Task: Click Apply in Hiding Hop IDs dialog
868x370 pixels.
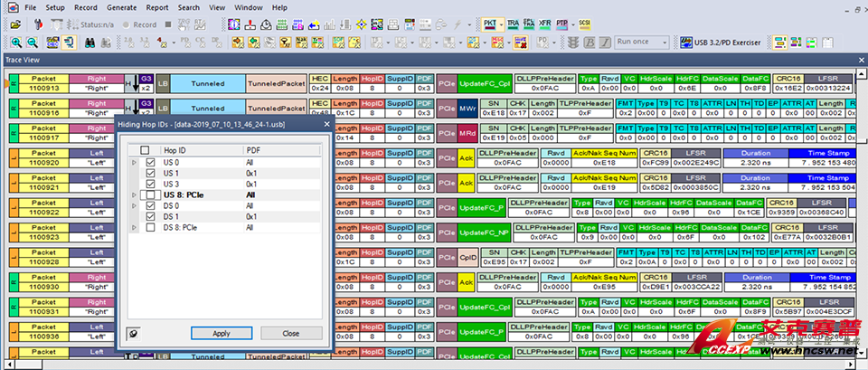Action: point(222,333)
